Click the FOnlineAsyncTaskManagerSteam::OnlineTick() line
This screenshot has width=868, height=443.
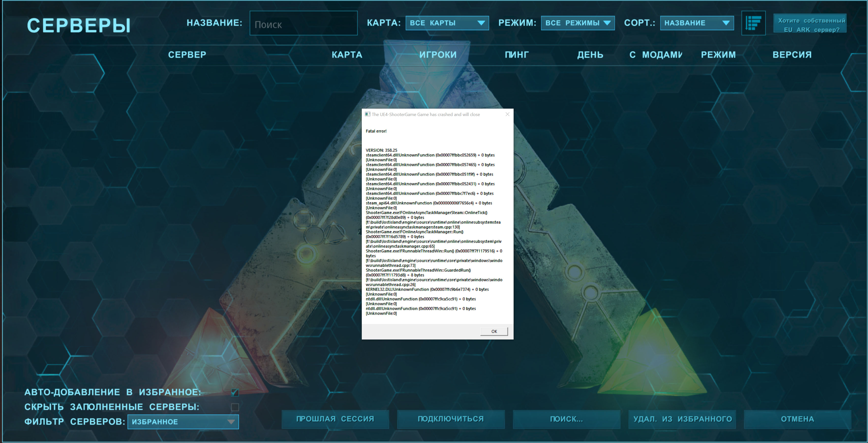(426, 213)
